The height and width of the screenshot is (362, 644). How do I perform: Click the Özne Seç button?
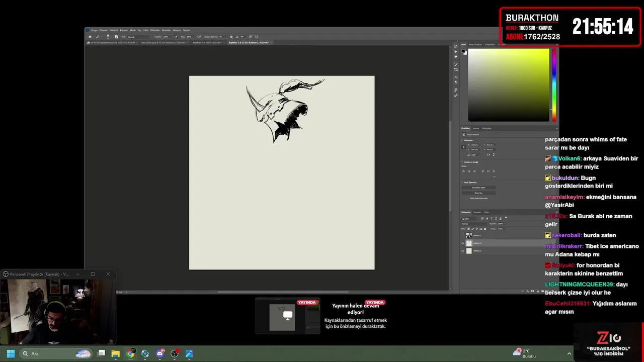click(479, 193)
